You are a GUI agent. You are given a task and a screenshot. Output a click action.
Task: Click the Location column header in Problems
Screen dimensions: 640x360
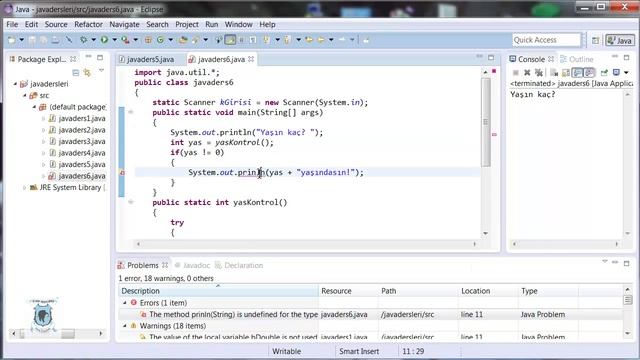pos(488,291)
